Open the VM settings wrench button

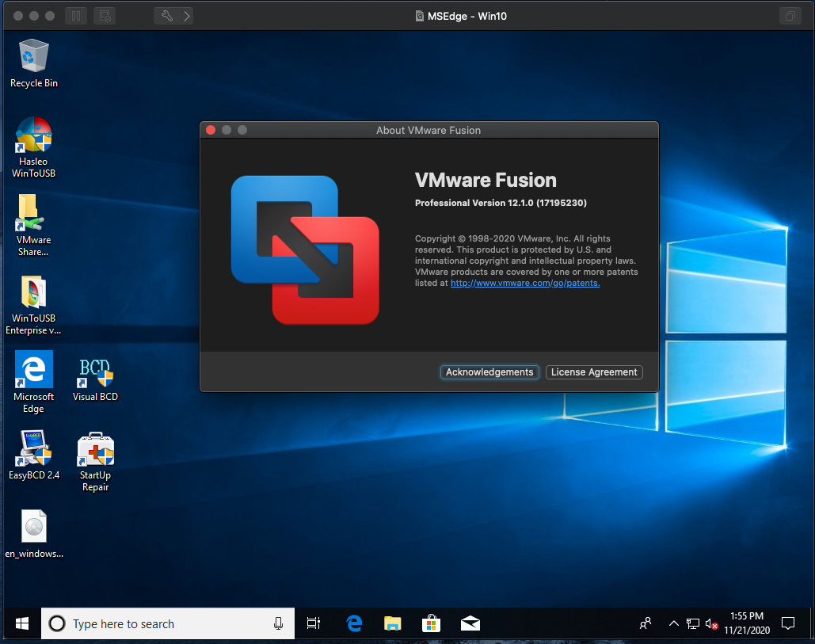pyautogui.click(x=166, y=16)
